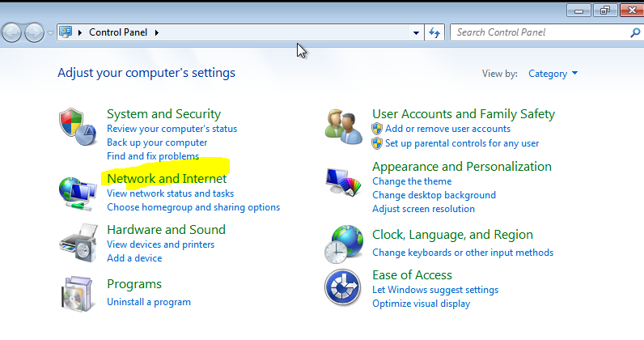The width and height of the screenshot is (644, 340).
Task: Open the System and Security shield icon
Action: click(78, 127)
